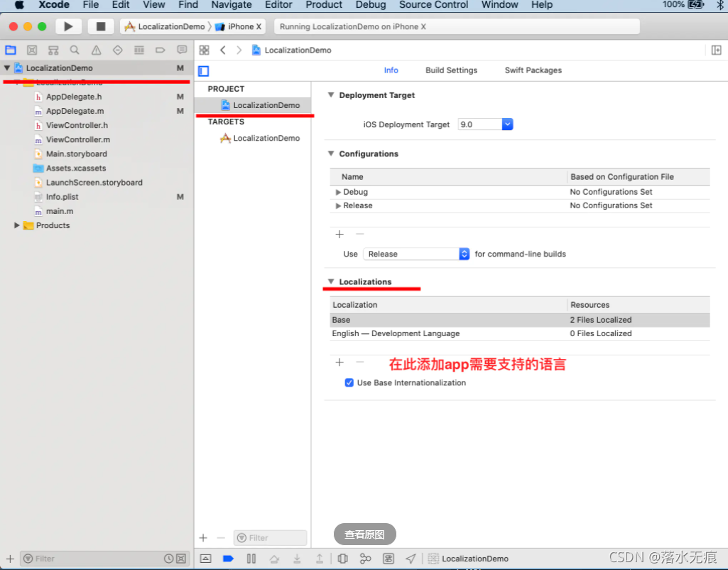Collapse the Configurations section

[331, 154]
